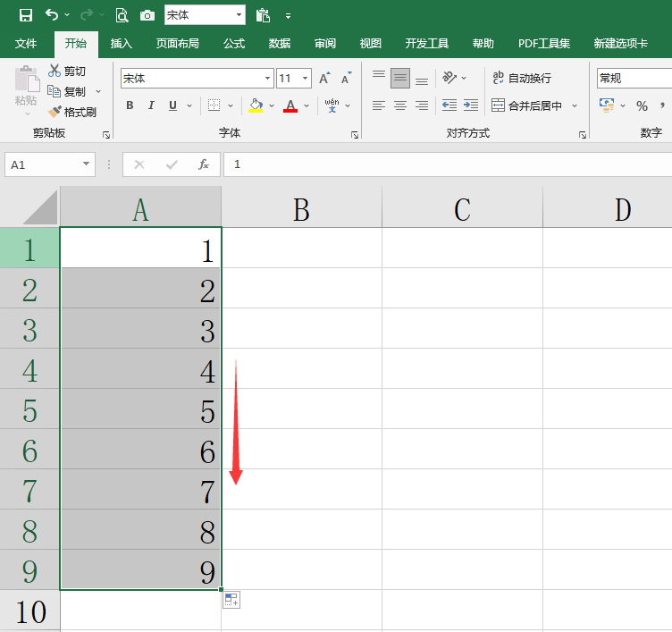672x632 pixels.
Task: Click the Increase Indent icon
Action: pyautogui.click(x=471, y=105)
